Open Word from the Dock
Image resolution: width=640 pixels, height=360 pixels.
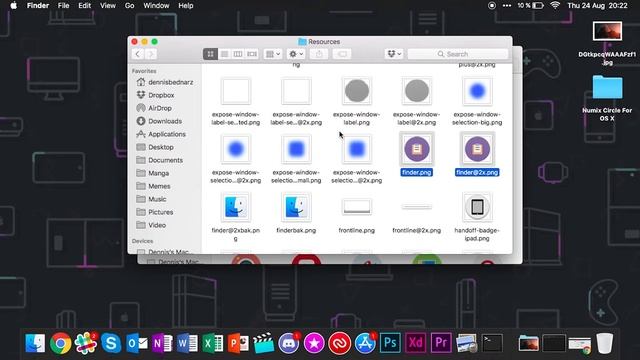click(x=187, y=343)
